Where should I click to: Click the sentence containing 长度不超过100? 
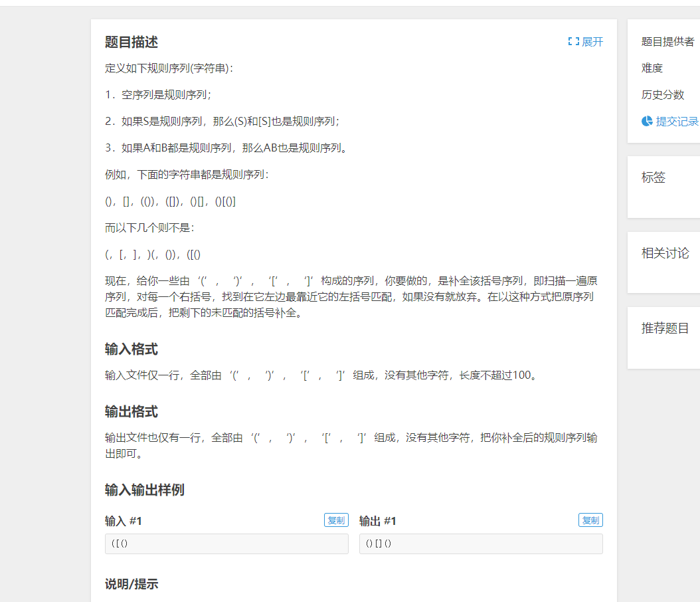tap(321, 375)
